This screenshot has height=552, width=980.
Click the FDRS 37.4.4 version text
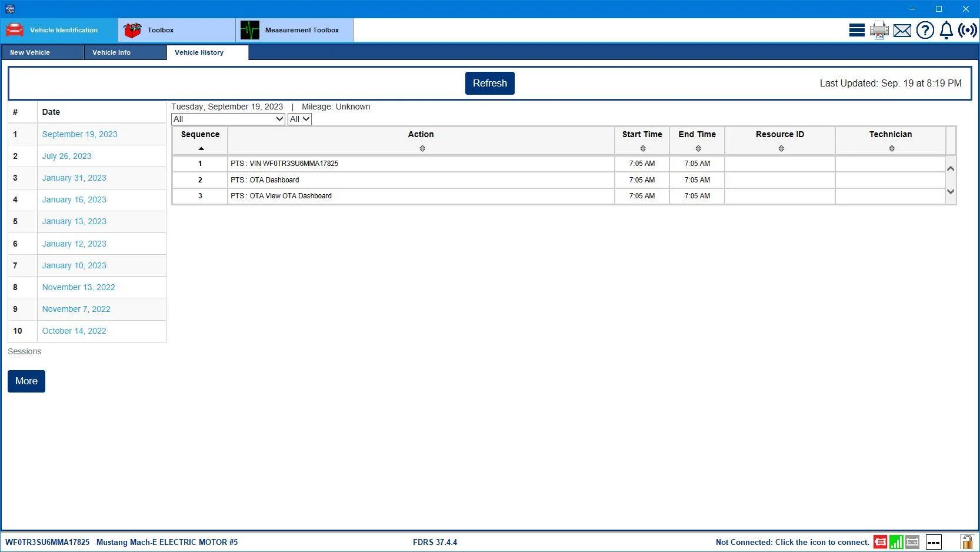click(x=435, y=542)
